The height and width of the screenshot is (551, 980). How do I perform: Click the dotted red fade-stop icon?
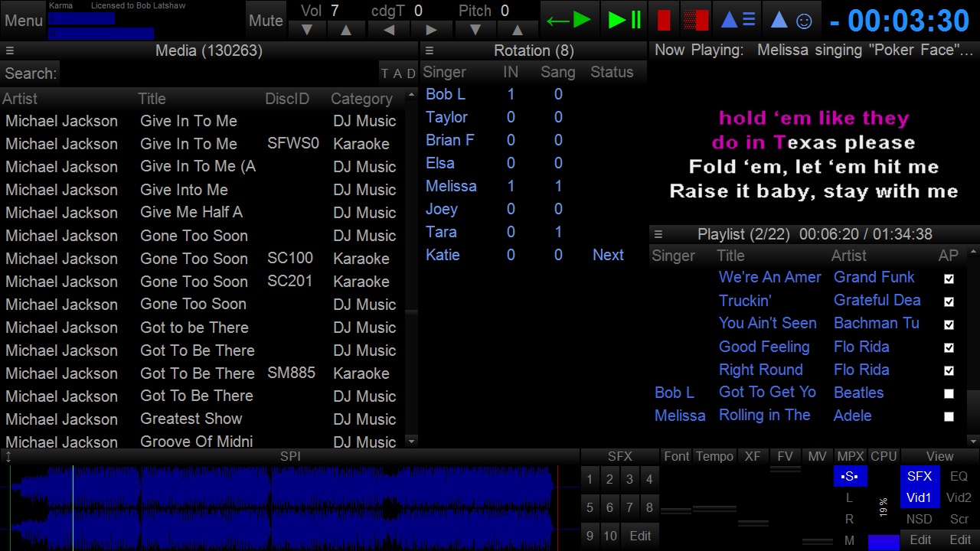coord(695,21)
